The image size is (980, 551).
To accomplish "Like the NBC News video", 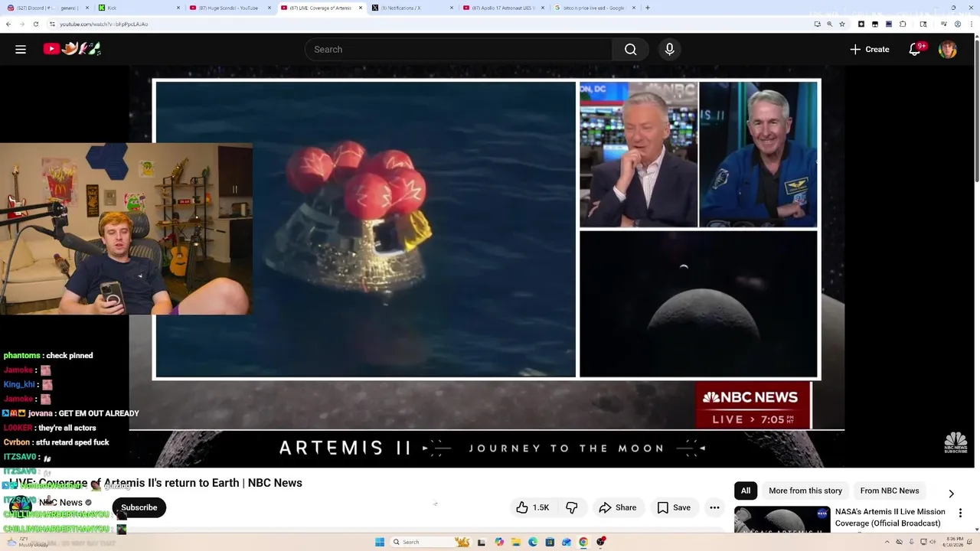I will tap(532, 507).
